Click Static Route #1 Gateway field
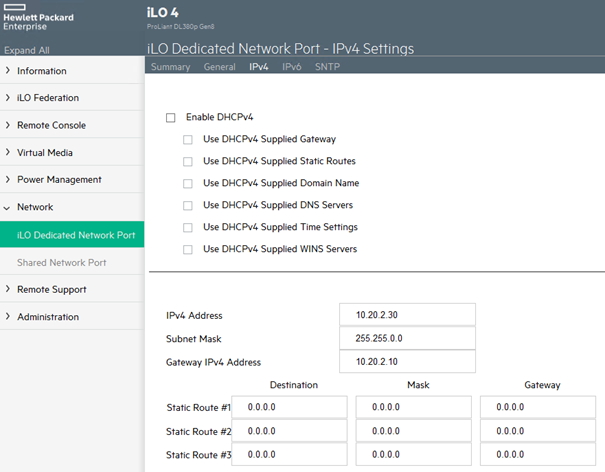Image resolution: width=605 pixels, height=472 pixels. click(538, 407)
